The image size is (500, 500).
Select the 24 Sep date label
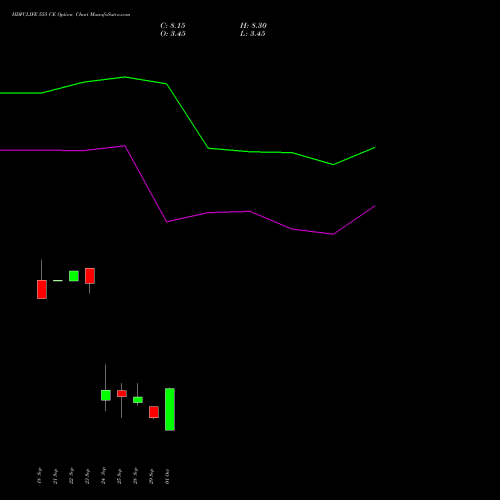[103, 476]
